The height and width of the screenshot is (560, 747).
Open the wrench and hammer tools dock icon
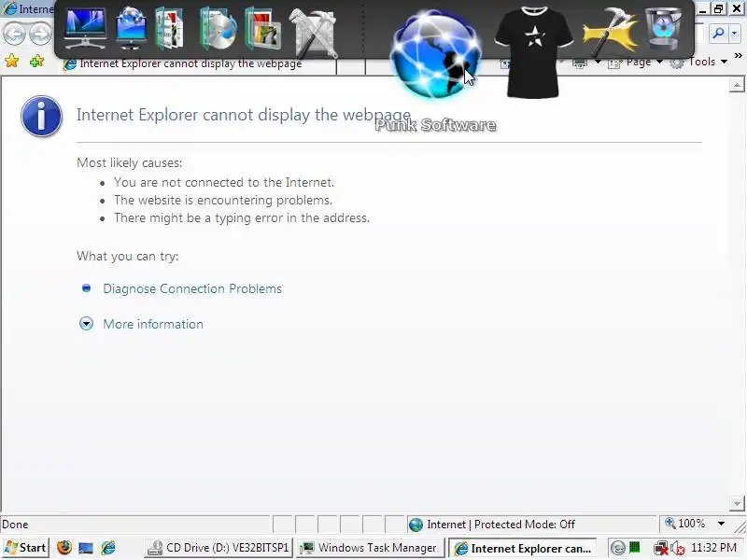(313, 32)
